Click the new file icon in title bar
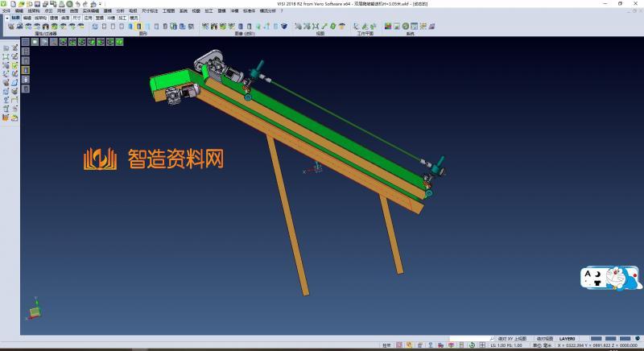The image size is (644, 351). pos(13,3)
